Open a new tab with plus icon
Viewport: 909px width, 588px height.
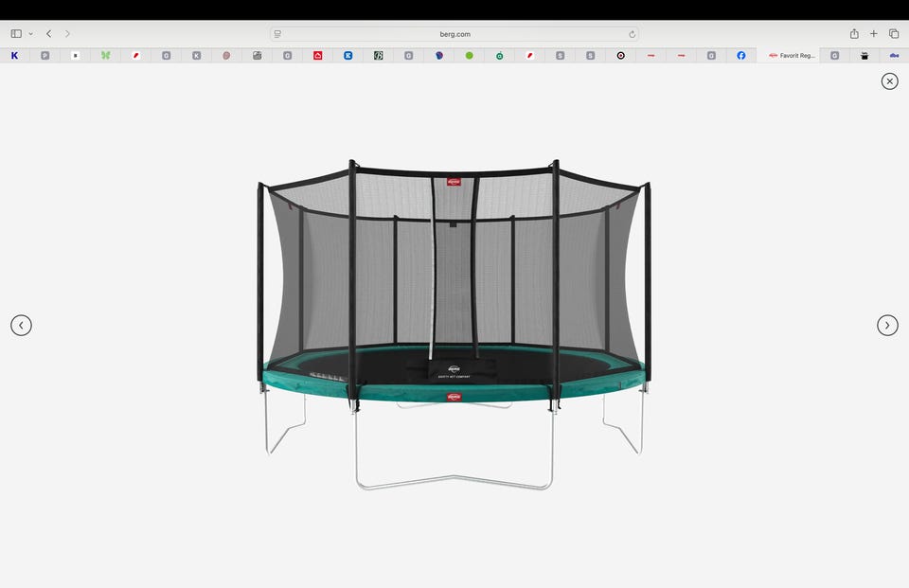[x=874, y=34]
